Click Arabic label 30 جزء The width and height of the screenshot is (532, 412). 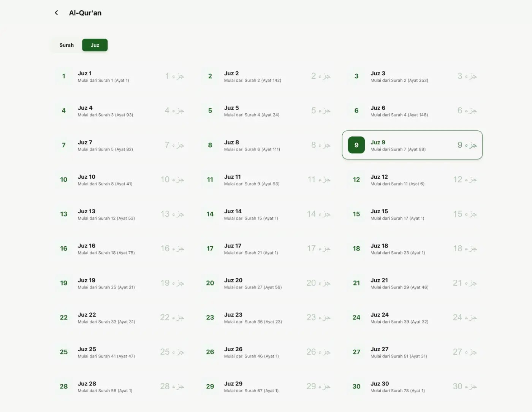[465, 387]
